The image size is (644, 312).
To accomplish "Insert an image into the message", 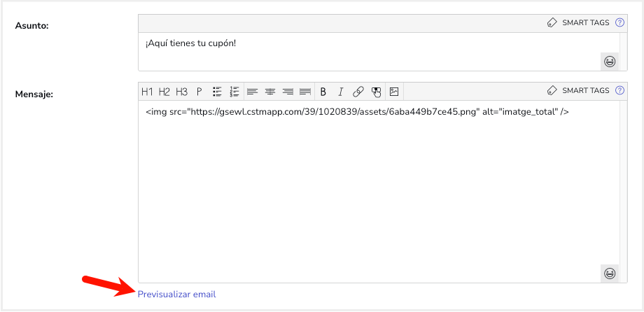I will (x=394, y=92).
